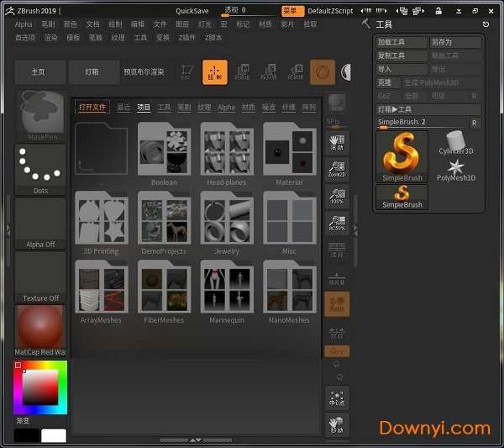Click the 加载工具 (Load Tool) button
This screenshot has height=448, width=504.
click(x=402, y=42)
